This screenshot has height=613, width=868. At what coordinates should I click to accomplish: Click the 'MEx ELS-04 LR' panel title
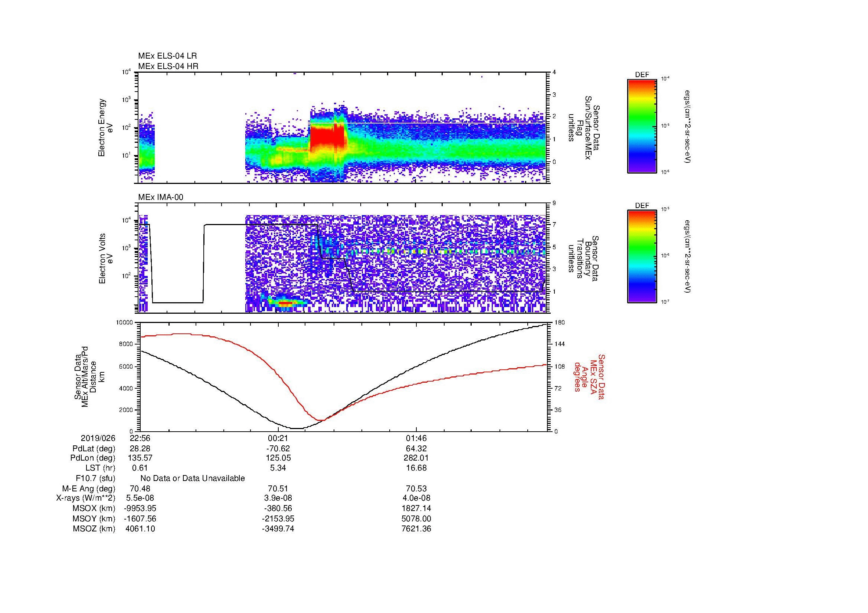coord(167,56)
